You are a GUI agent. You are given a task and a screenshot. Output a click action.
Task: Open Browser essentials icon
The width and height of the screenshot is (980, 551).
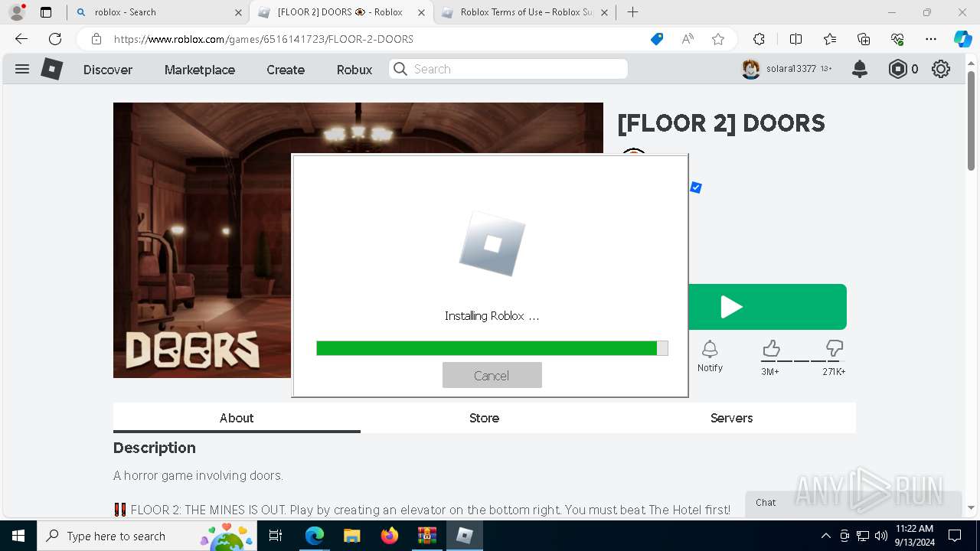(x=897, y=39)
